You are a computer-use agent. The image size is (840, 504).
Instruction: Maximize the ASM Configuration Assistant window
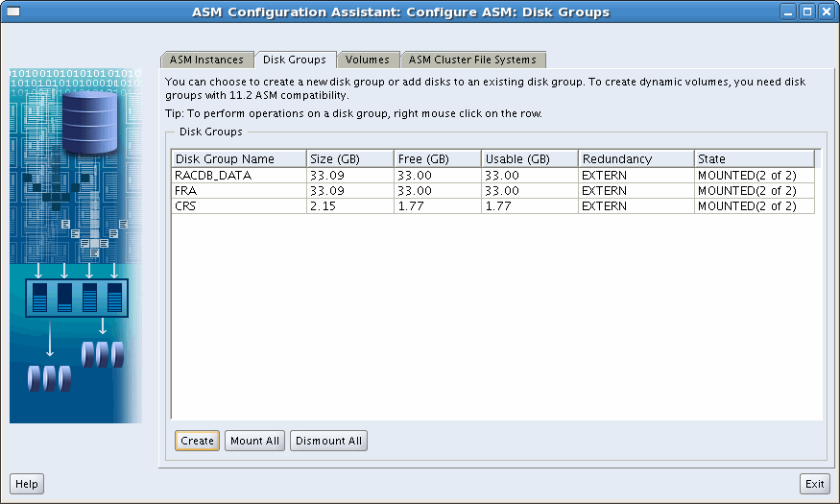tap(806, 12)
